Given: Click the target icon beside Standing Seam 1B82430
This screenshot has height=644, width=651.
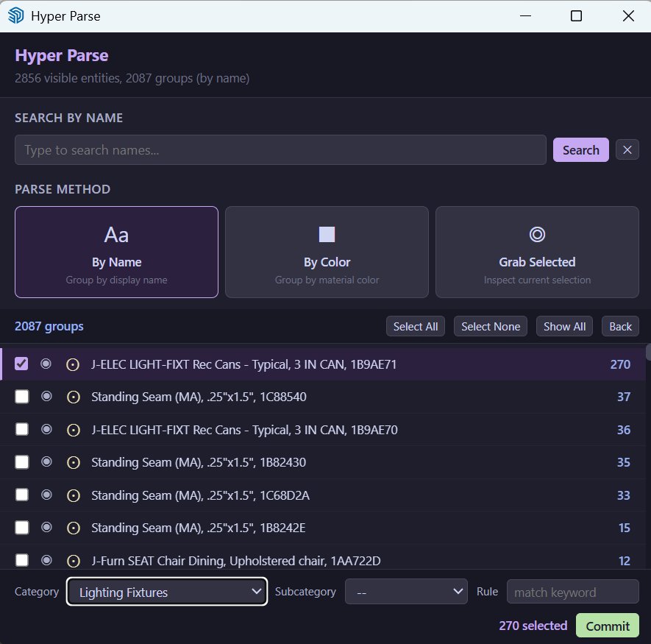Looking at the screenshot, I should (x=73, y=462).
